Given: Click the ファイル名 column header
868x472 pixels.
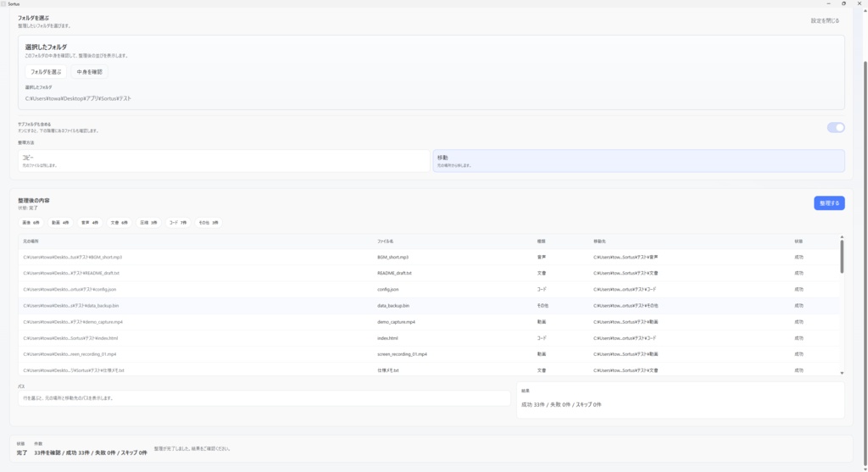Looking at the screenshot, I should tap(386, 242).
